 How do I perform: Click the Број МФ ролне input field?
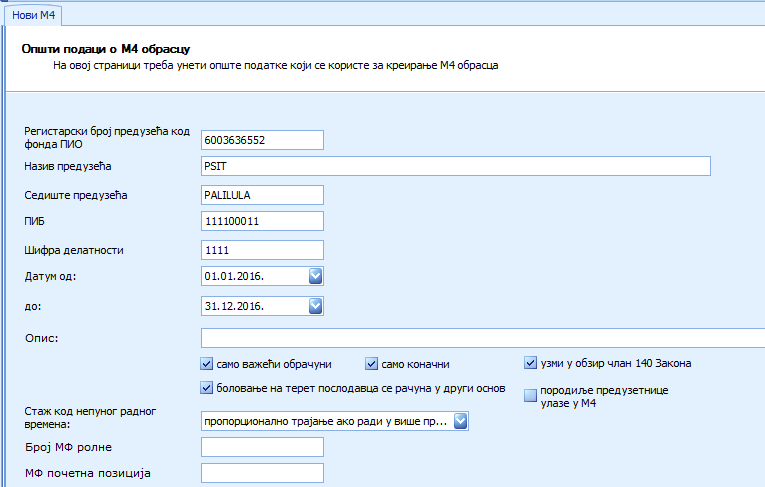click(262, 446)
